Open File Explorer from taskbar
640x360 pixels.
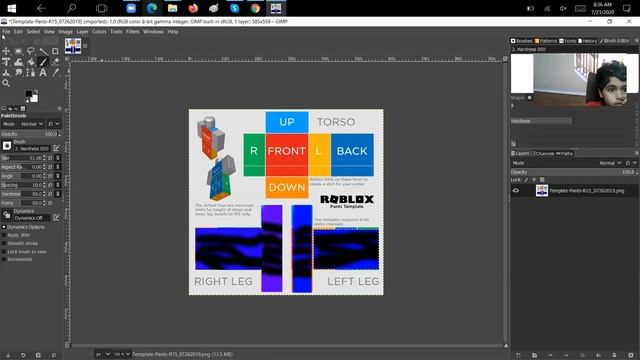(172, 8)
